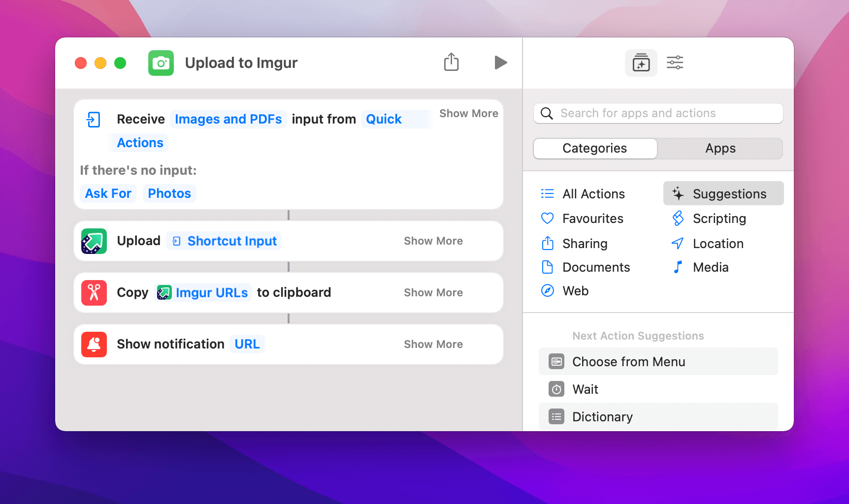
Task: Click the Upload to Imgur camera icon
Action: point(161,63)
